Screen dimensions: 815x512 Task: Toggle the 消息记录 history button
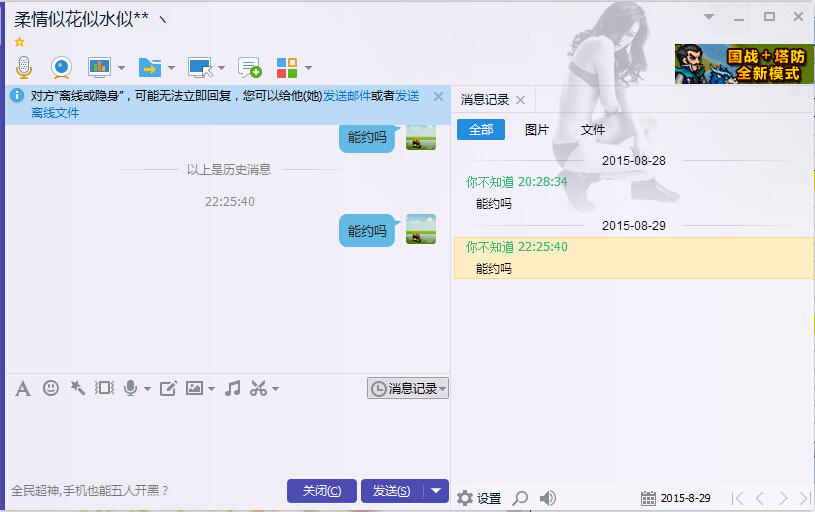408,388
